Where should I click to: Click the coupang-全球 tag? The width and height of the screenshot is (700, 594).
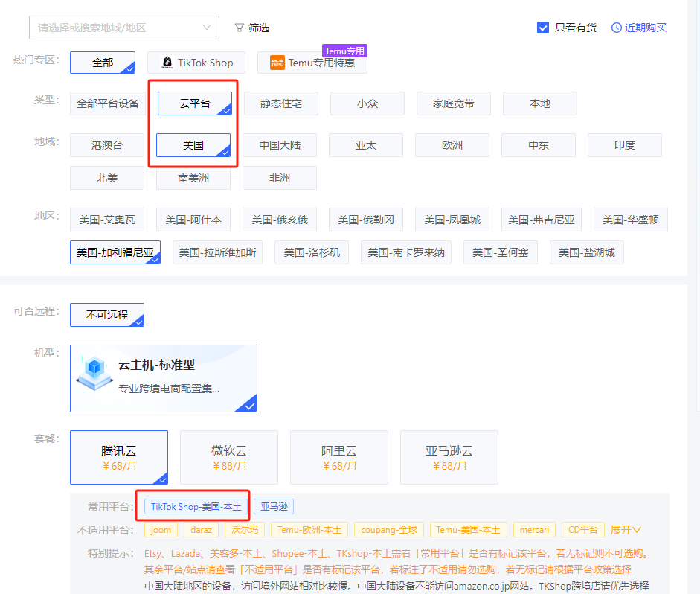pos(389,530)
